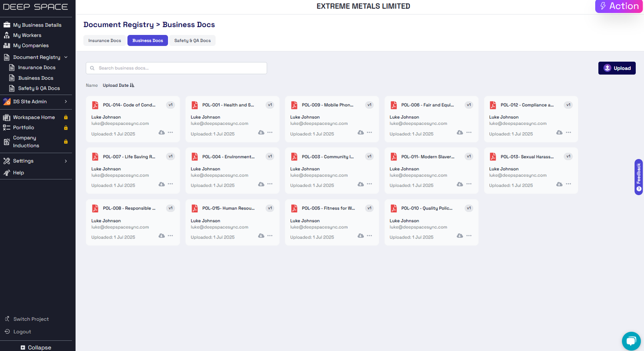Click the search magnifier icon
This screenshot has width=644, height=351.
[92, 68]
